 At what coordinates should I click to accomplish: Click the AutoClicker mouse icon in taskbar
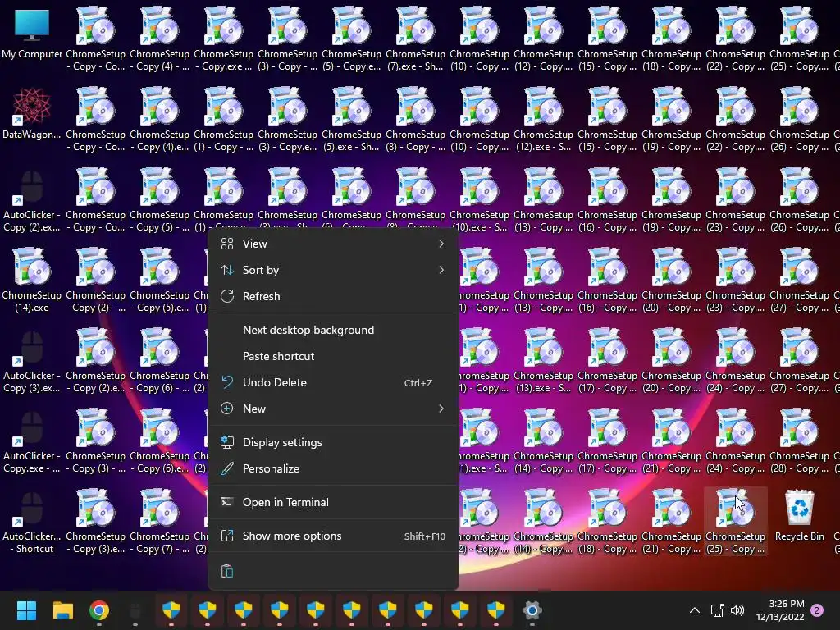tap(135, 610)
